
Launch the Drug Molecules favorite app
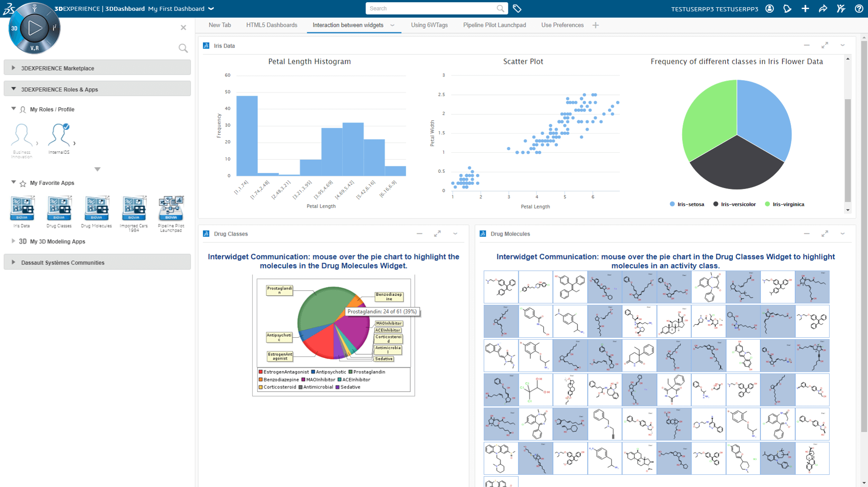point(96,211)
